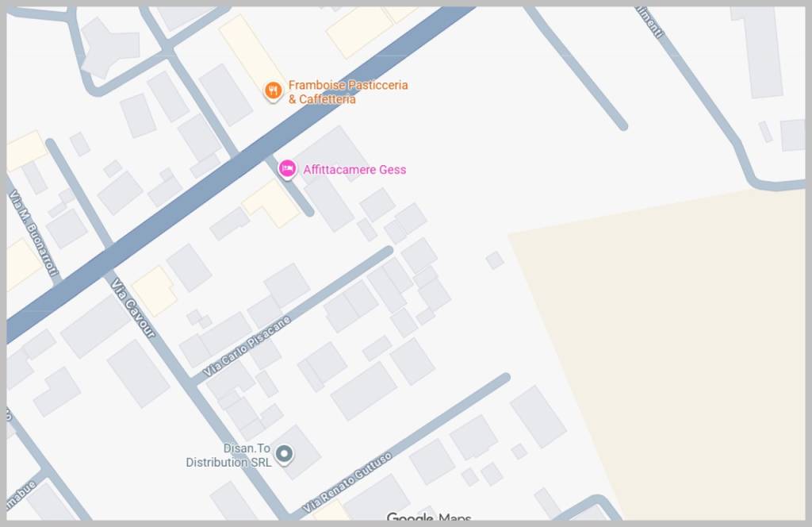Select the partially visible 'mabue' street label
Viewport: 812px width, 527px height.
(21, 495)
